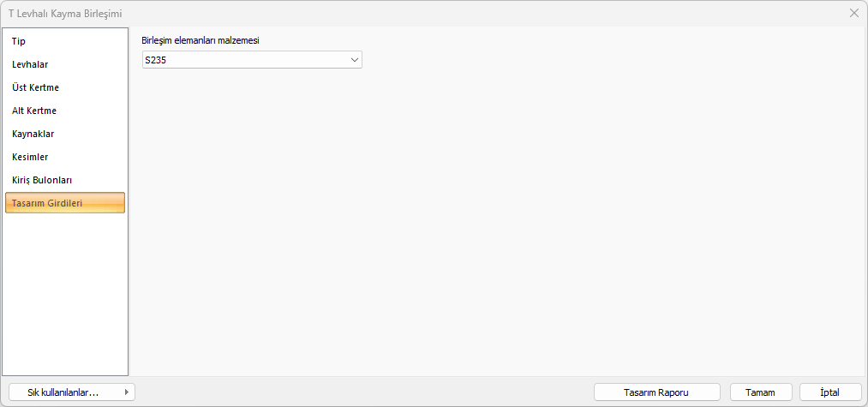Click empty area below Tasarım Girdileri in sidebar
This screenshot has height=407, width=868.
tap(65, 291)
